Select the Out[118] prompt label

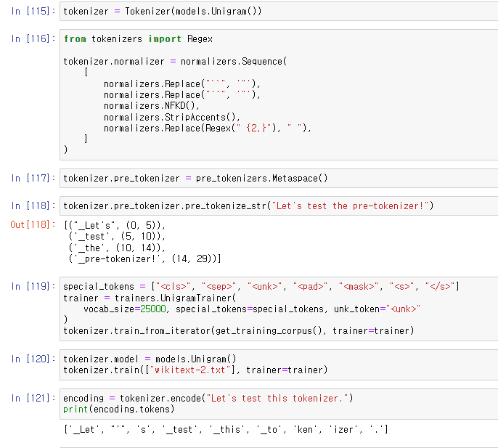point(33,224)
